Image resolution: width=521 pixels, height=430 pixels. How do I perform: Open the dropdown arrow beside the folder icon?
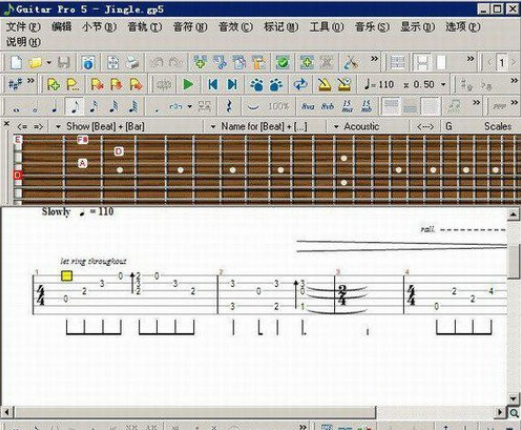(49, 63)
